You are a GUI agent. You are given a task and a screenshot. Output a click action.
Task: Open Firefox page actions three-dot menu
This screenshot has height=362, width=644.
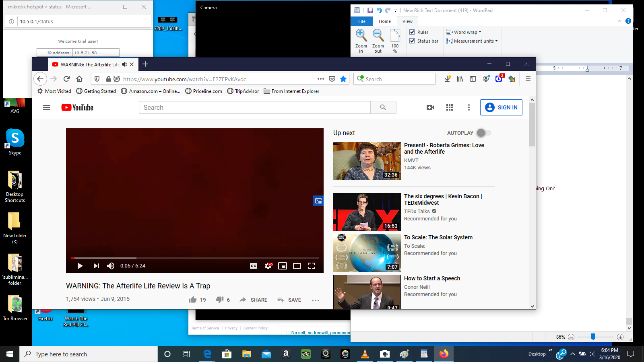tap(321, 79)
